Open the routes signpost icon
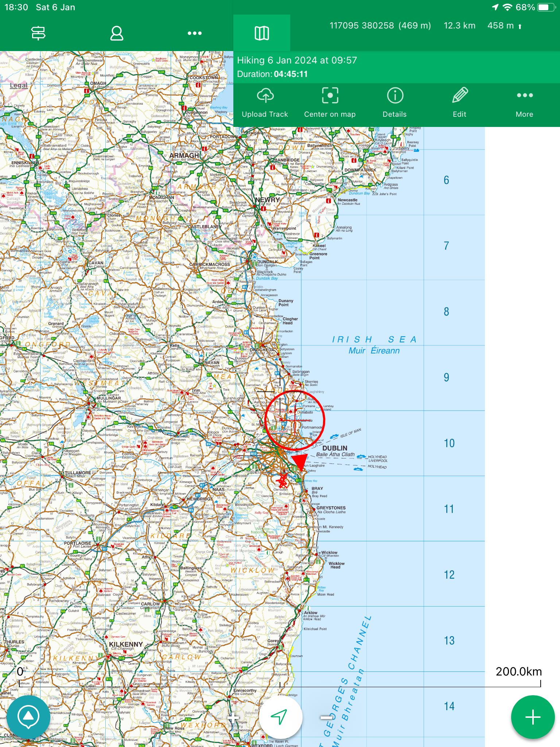560x747 pixels. coord(38,33)
